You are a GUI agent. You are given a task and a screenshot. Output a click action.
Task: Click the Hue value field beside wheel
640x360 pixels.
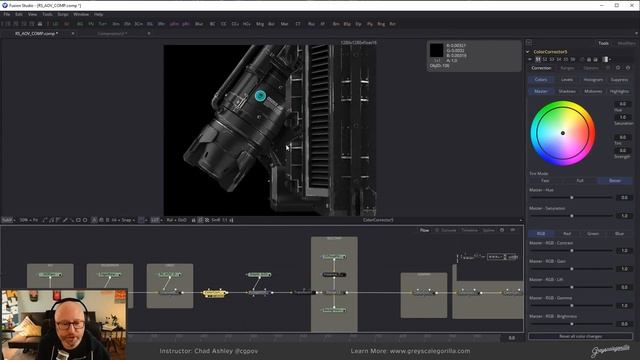click(623, 104)
